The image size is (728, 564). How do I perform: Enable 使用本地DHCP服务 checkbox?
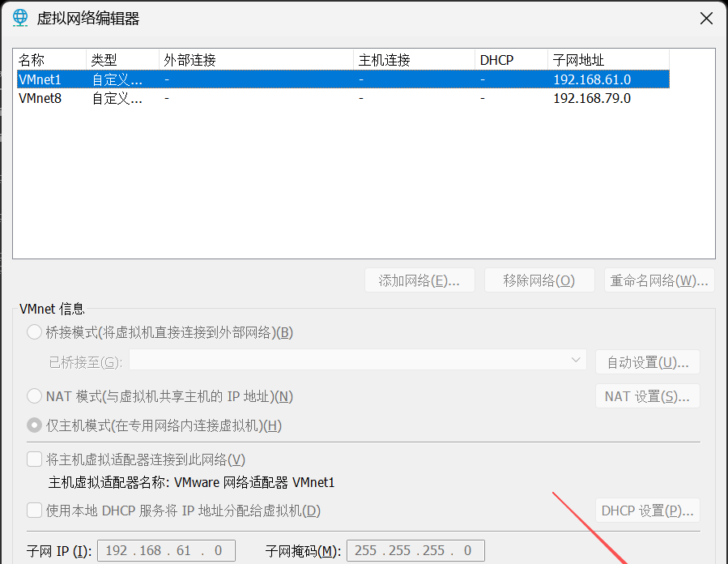point(33,511)
